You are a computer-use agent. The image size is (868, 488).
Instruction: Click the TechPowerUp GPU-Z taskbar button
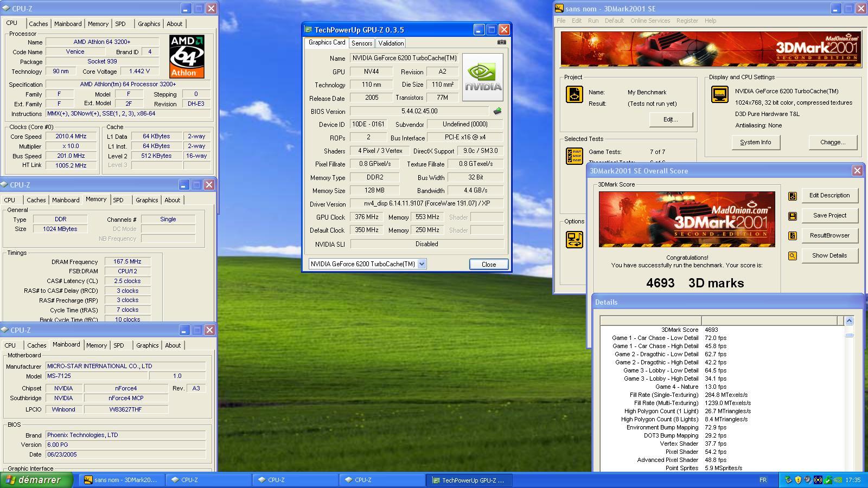(x=470, y=480)
